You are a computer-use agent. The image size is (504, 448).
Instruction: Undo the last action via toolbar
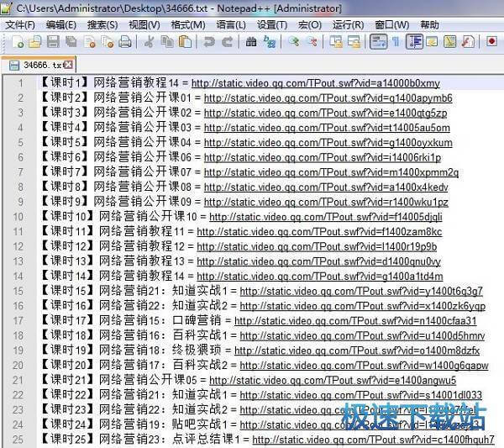pos(209,42)
